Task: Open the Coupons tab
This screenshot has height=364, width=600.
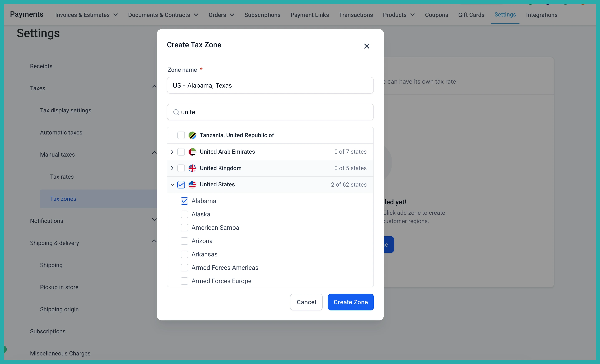Action: tap(436, 15)
